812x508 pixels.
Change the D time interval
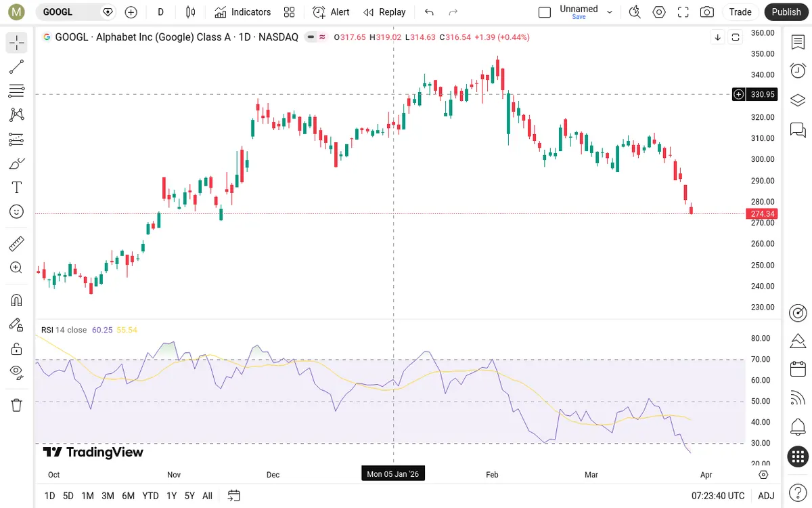tap(160, 12)
